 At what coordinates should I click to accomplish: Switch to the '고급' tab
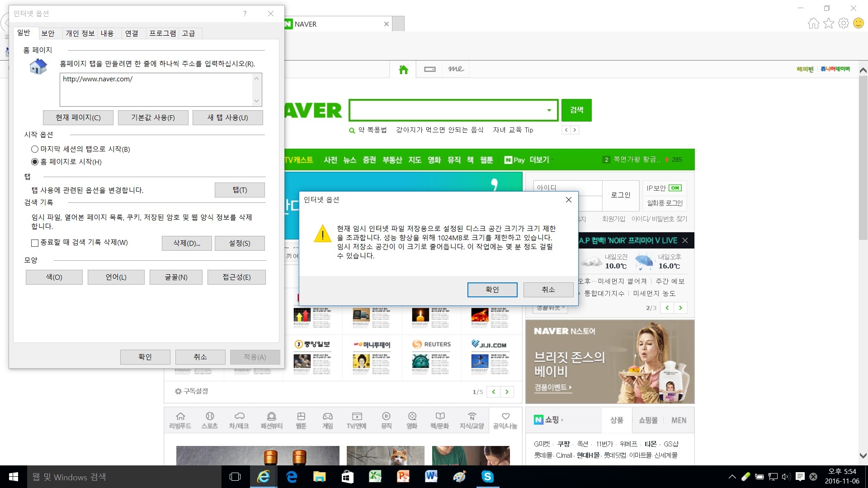click(189, 33)
